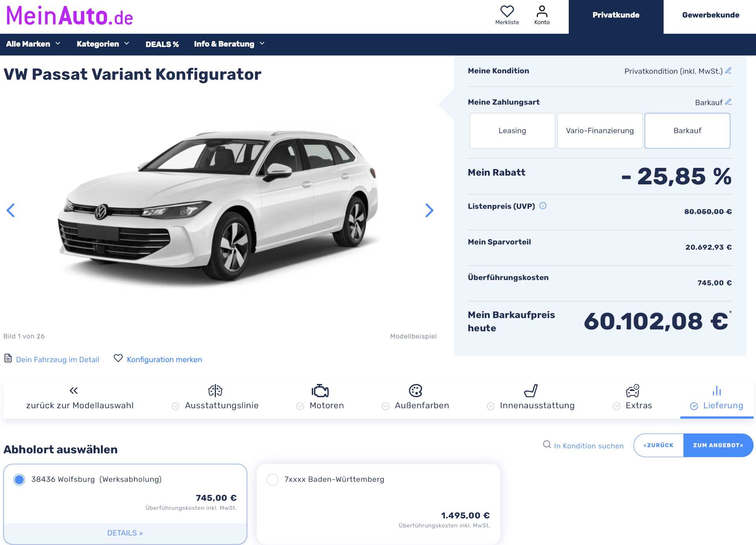Edit Meine Kondition with pencil icon
This screenshot has width=756, height=545.
(728, 70)
